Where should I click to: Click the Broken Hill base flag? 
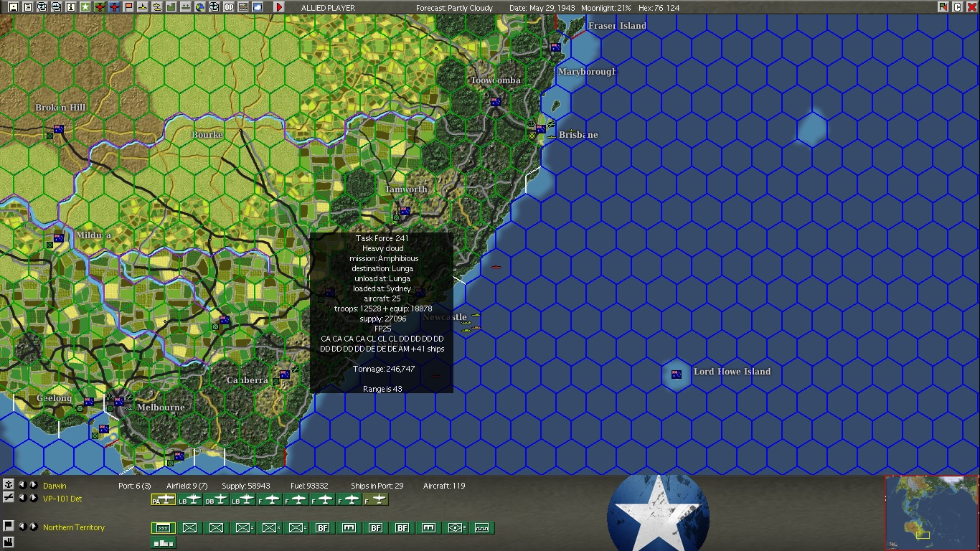(59, 129)
